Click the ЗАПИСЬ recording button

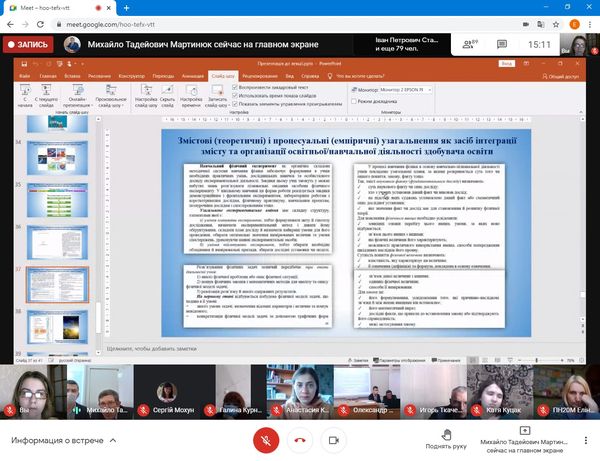27,44
